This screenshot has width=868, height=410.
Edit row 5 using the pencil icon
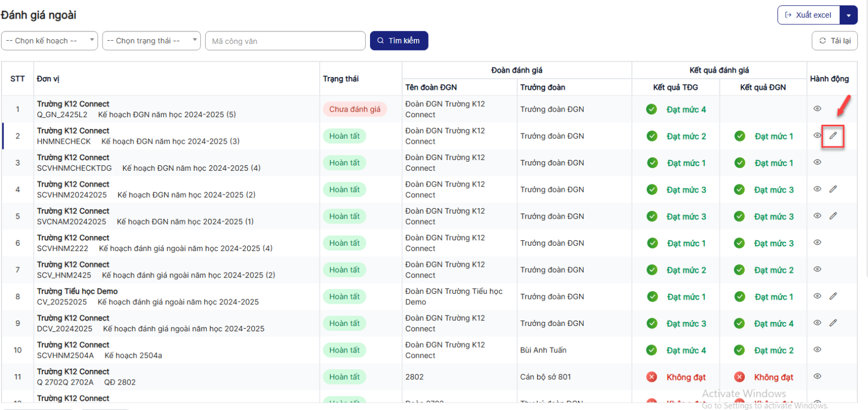tap(833, 216)
